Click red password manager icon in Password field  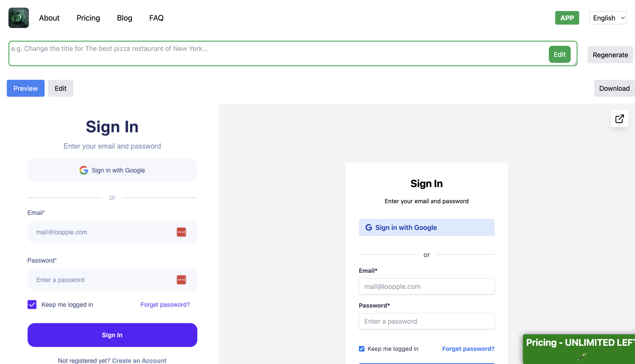(181, 280)
